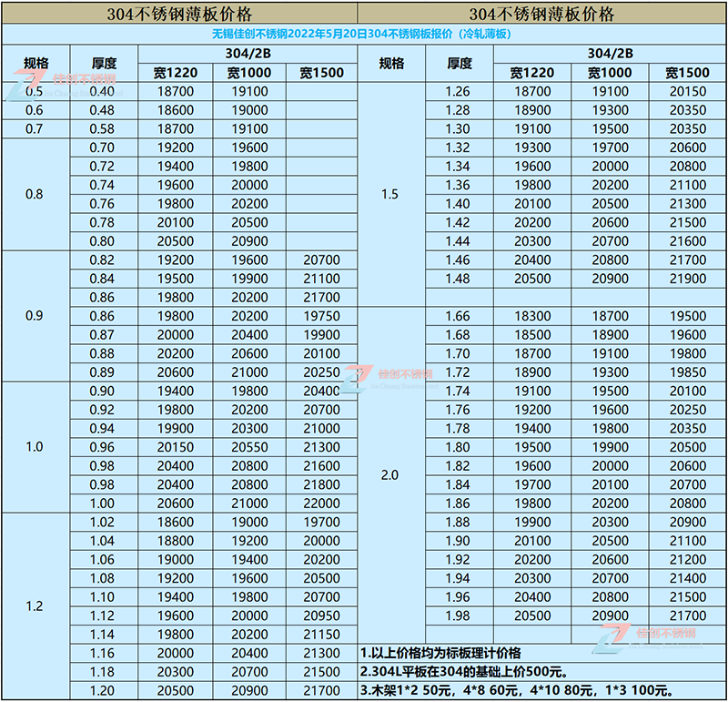Click the thickness value 1.36
Image resolution: width=728 pixels, height=702 pixels.
point(459,185)
